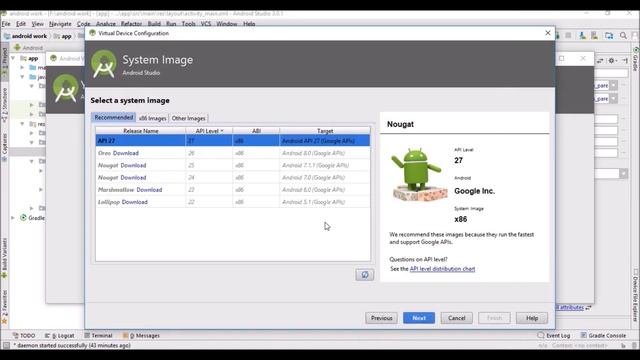Open the Gradle side panel

(x=636, y=59)
